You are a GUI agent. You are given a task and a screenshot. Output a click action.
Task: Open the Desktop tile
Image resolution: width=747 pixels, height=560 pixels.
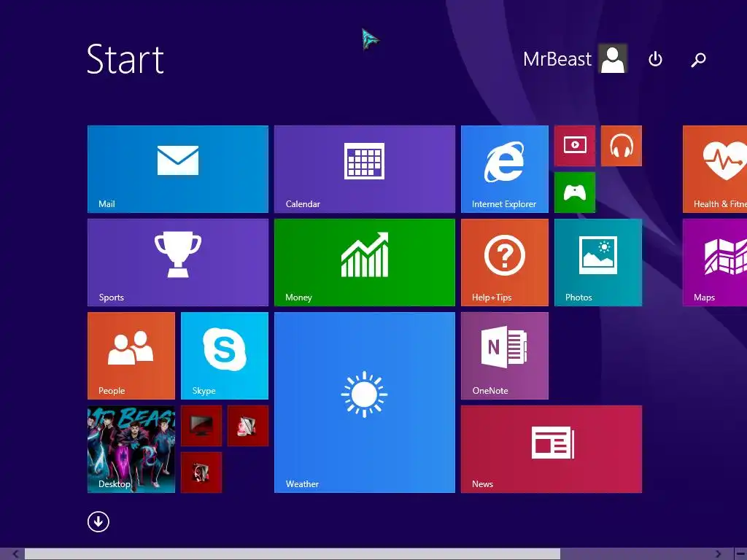(x=131, y=449)
